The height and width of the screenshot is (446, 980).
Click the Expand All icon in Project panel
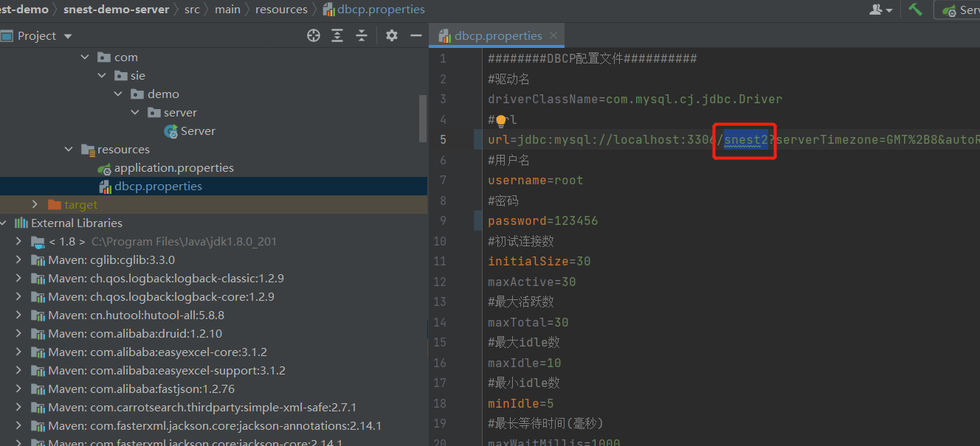(337, 35)
